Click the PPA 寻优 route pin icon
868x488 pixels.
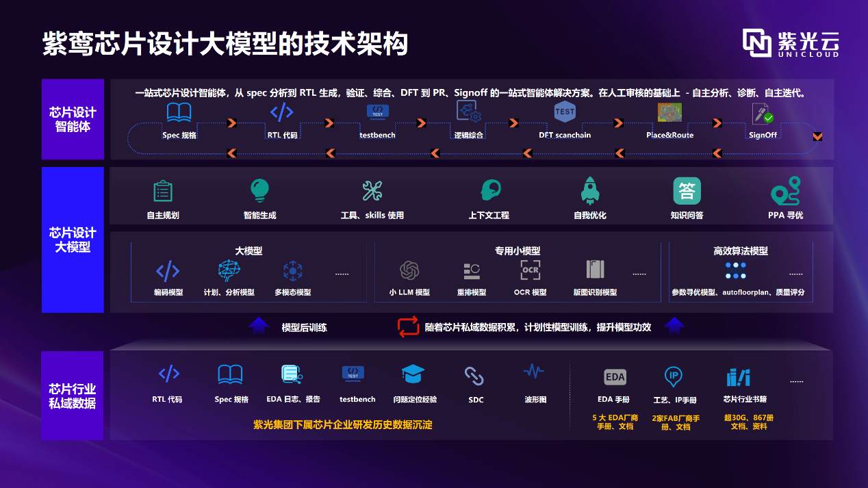785,191
